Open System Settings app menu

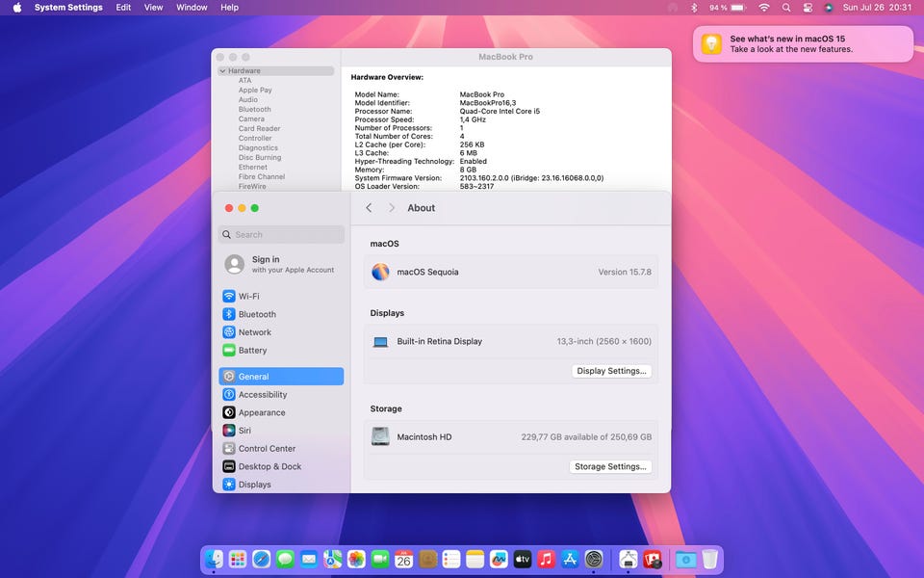click(x=68, y=8)
